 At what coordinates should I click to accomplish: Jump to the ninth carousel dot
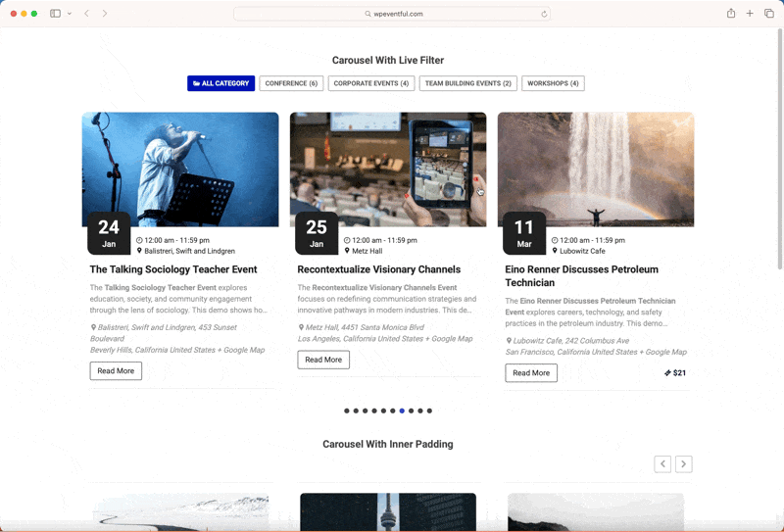coord(420,411)
